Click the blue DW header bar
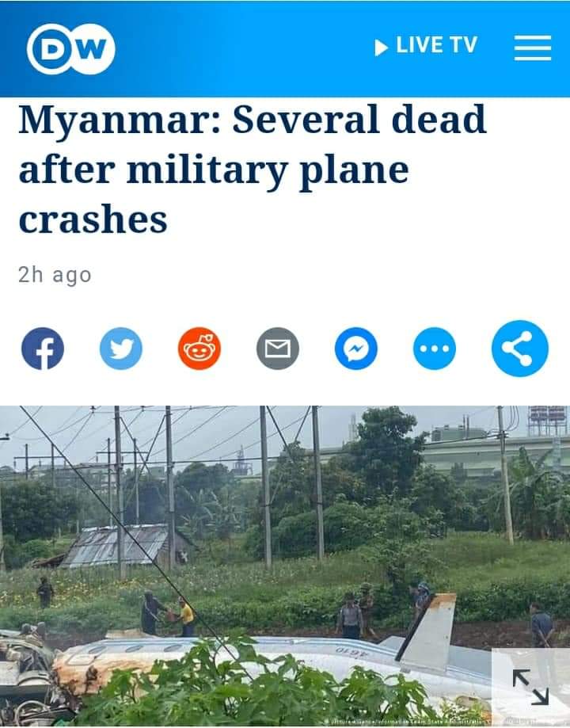This screenshot has height=728, width=570. 285,49
